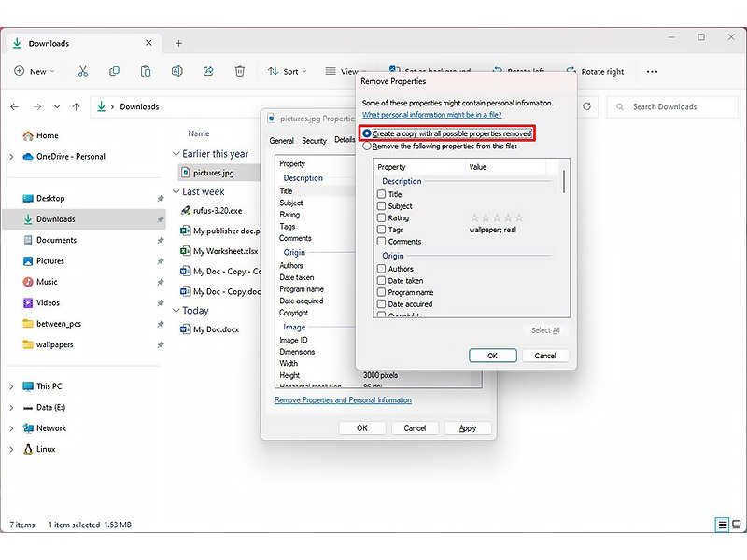
Task: Collapse the Last week group
Action: [176, 191]
